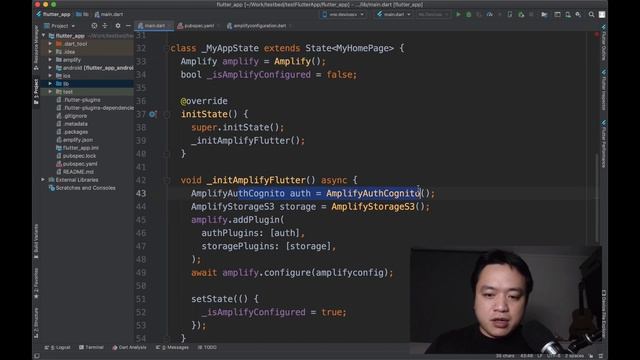Open the TODO tool window tab
Viewport: 640px width, 360px height.
coord(207,347)
